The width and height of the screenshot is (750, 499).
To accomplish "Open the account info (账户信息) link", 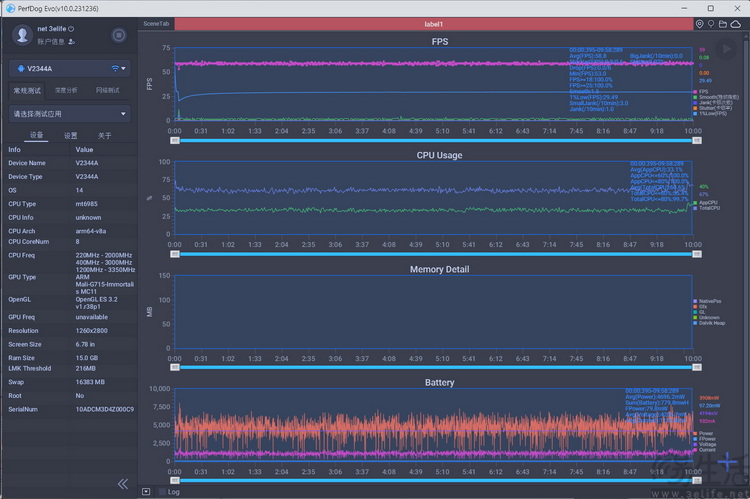I will coord(56,42).
